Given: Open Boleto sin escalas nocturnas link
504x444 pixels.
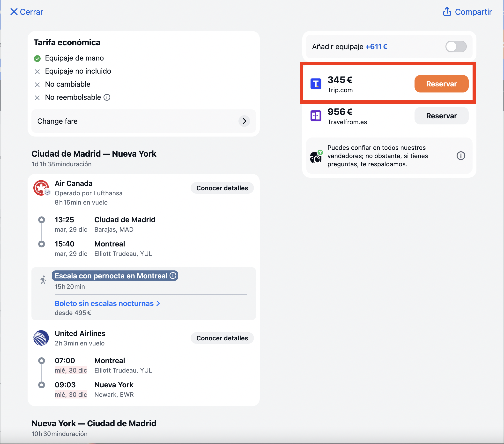Looking at the screenshot, I should point(107,303).
